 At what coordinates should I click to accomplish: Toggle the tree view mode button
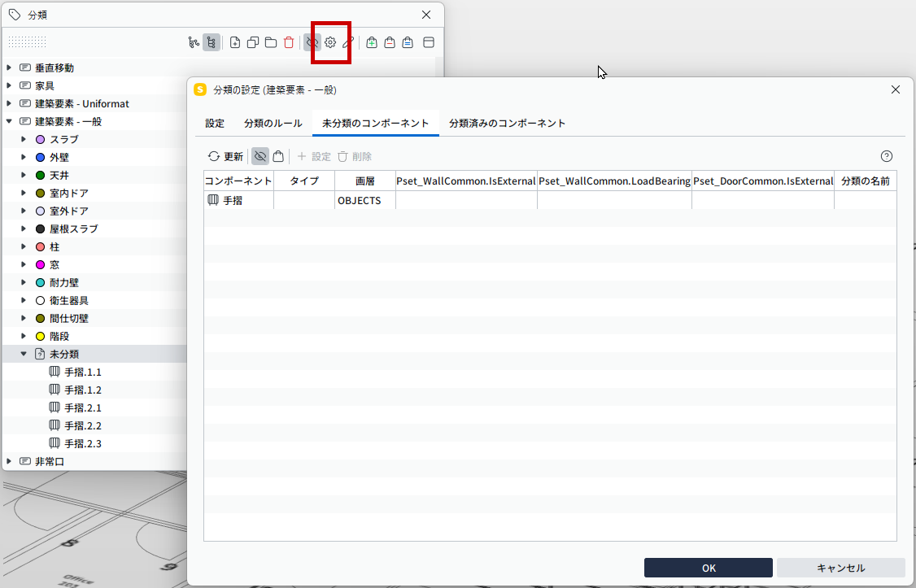pyautogui.click(x=211, y=42)
